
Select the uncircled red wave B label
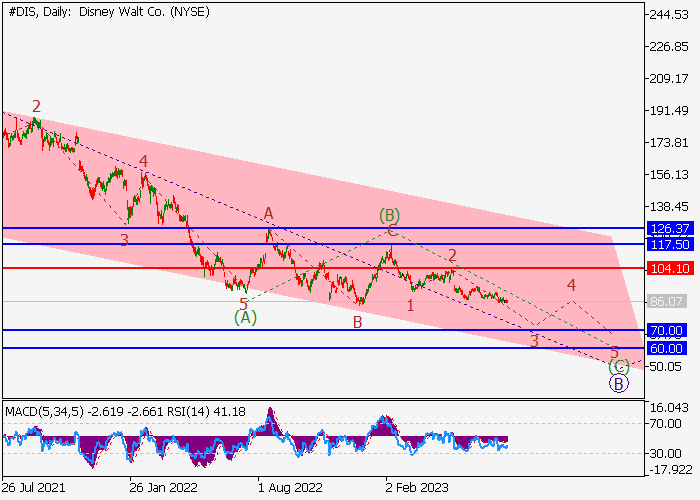click(x=357, y=322)
